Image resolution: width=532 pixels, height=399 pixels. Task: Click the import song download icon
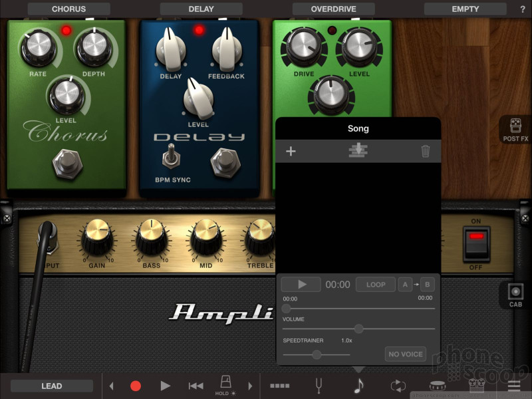(x=358, y=150)
